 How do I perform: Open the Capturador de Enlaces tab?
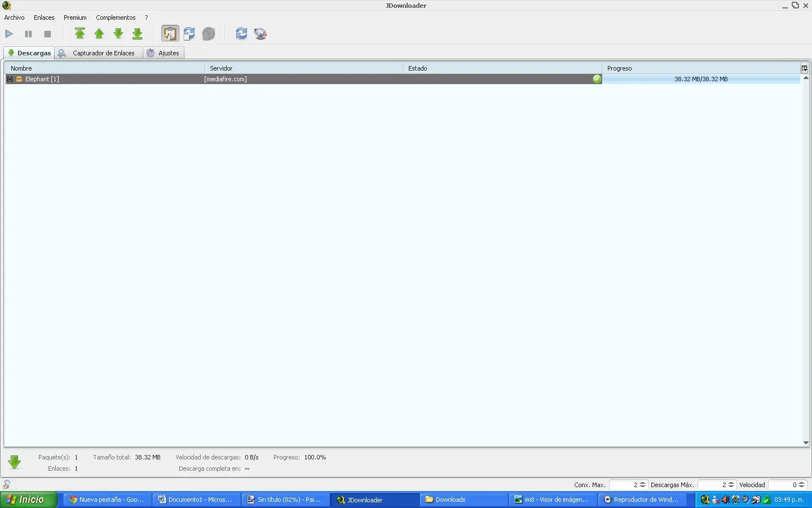click(x=99, y=53)
